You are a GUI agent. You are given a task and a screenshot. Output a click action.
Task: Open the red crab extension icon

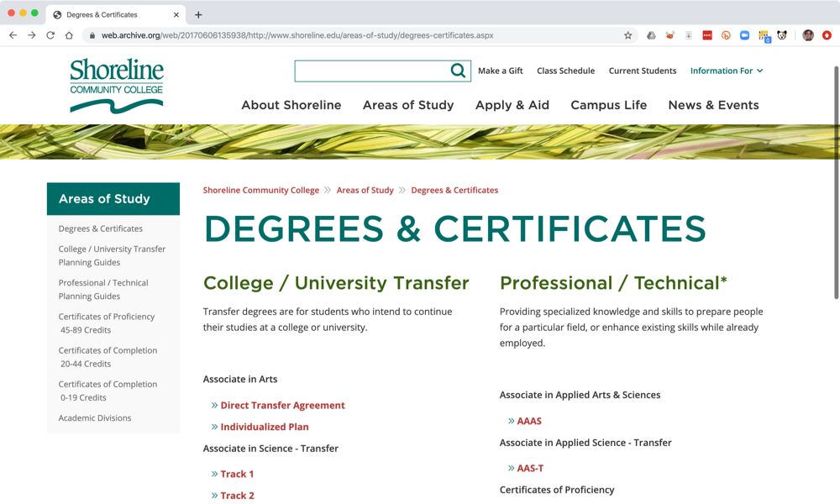point(669,35)
